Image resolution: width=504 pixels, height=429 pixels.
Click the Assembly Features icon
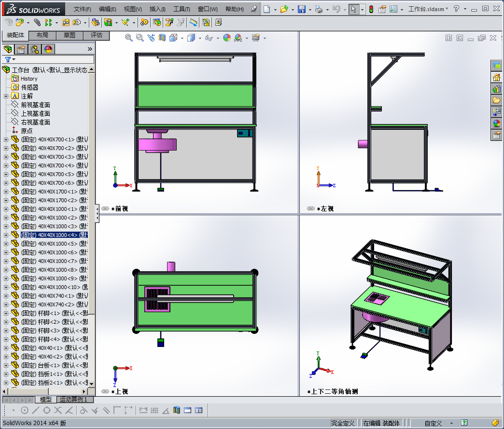108,22
